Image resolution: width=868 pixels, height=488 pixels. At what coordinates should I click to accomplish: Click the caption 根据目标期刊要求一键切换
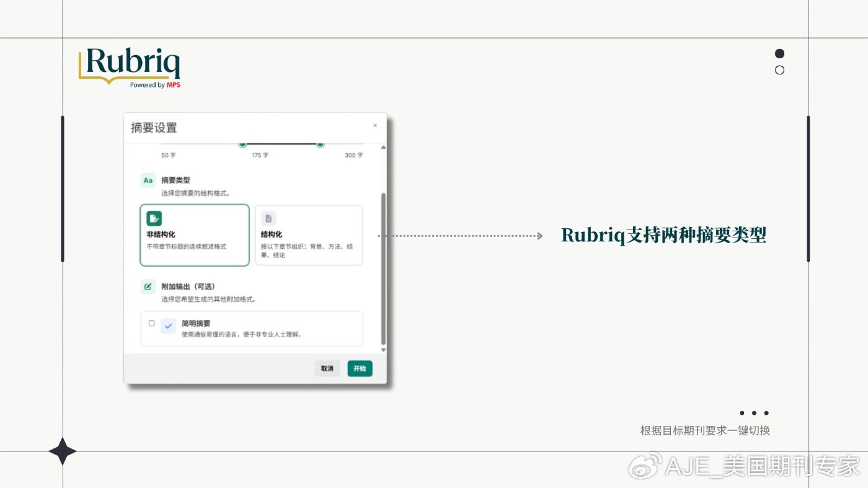click(x=705, y=430)
